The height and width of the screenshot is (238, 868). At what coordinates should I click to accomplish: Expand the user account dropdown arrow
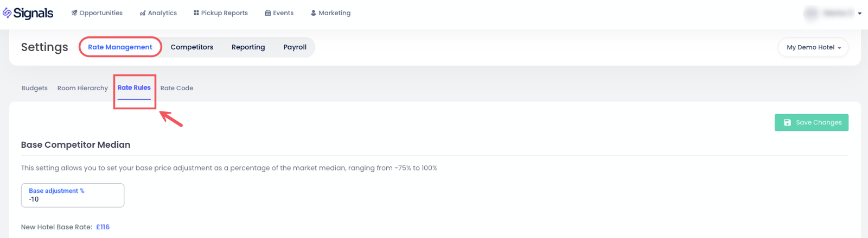tap(860, 14)
